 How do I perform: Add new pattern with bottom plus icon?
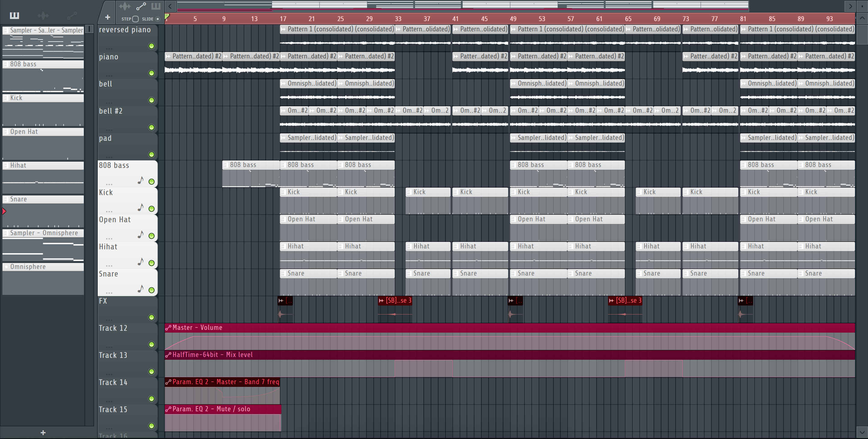click(43, 433)
